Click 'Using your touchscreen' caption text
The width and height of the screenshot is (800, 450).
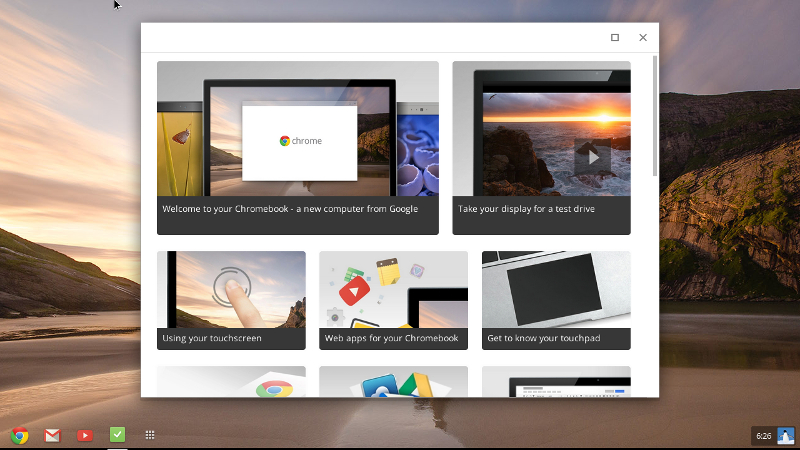pos(212,338)
